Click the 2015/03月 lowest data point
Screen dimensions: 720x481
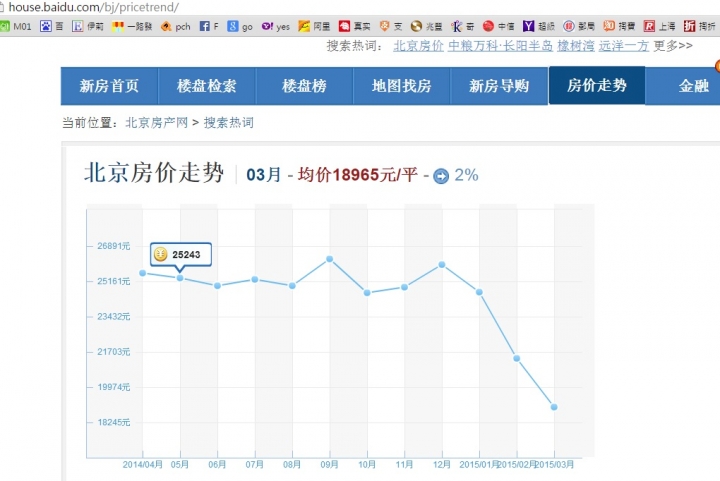pos(554,407)
